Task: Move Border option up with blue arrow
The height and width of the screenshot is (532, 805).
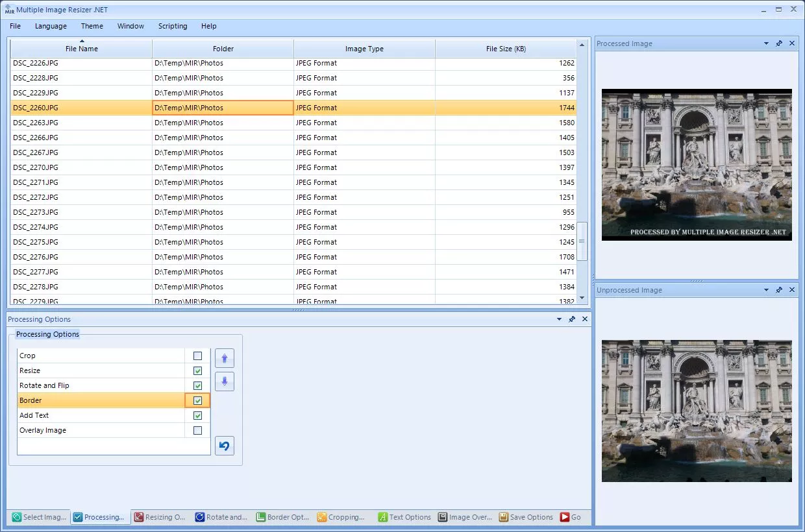Action: tap(224, 357)
